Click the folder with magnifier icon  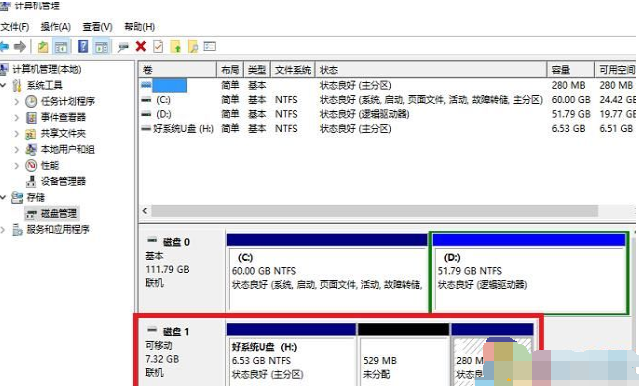(193, 46)
